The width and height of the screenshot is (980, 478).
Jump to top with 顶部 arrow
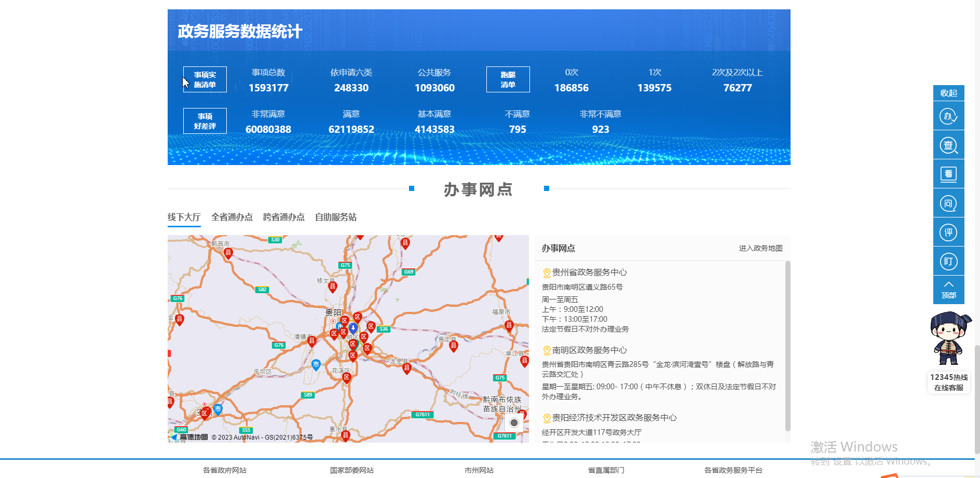[x=948, y=290]
